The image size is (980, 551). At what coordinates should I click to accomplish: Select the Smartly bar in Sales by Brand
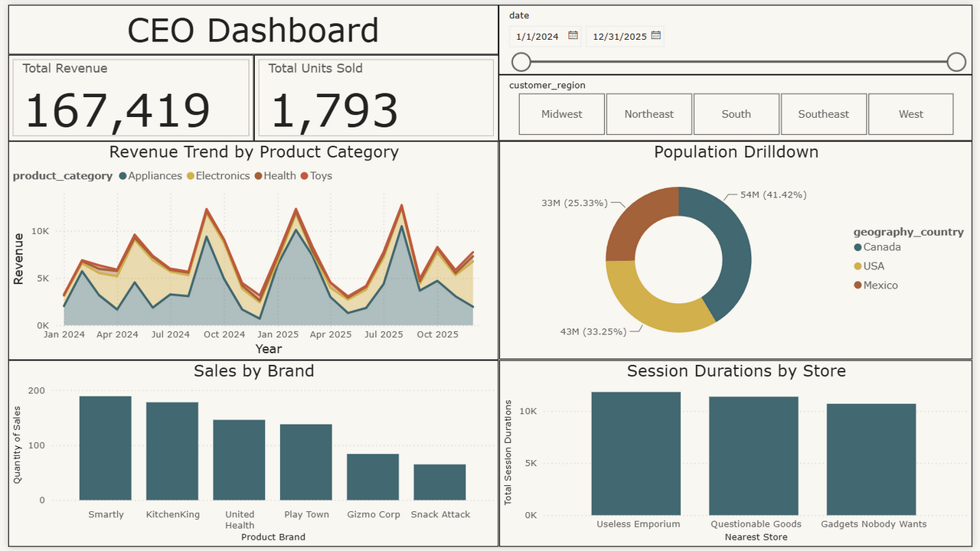point(106,448)
